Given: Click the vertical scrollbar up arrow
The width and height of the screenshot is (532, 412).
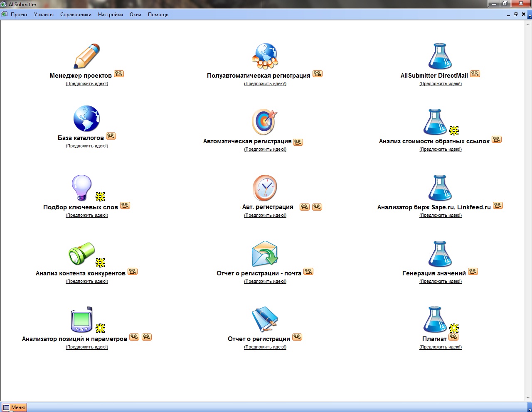Looking at the screenshot, I should click(x=528, y=24).
